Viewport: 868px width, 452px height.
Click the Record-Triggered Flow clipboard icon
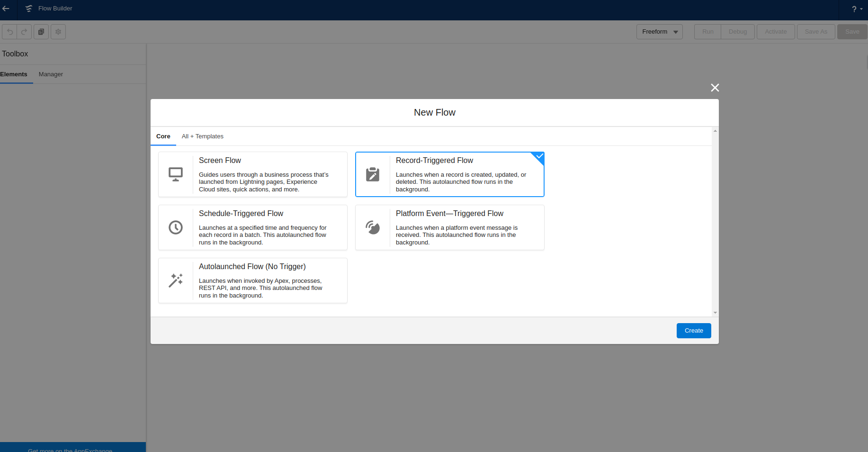[x=373, y=174]
